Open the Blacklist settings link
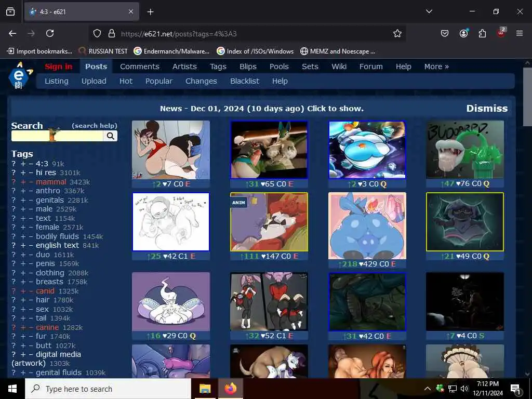Screen dimensions: 532x399 [x=244, y=81]
